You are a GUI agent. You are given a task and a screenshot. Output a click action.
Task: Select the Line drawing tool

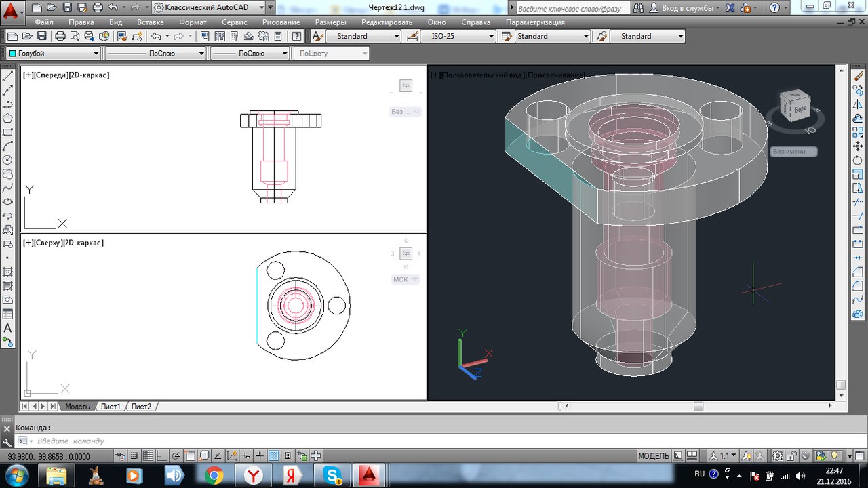pyautogui.click(x=7, y=77)
